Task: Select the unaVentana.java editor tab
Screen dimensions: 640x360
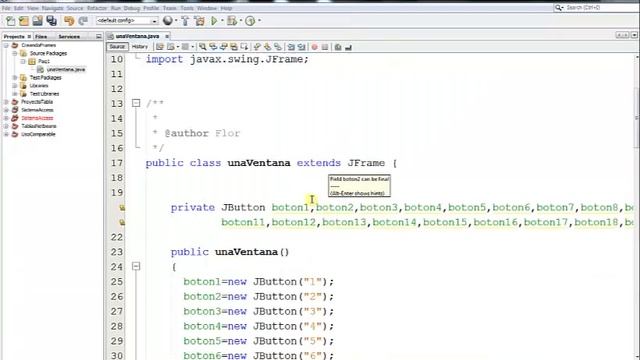Action: (137, 36)
